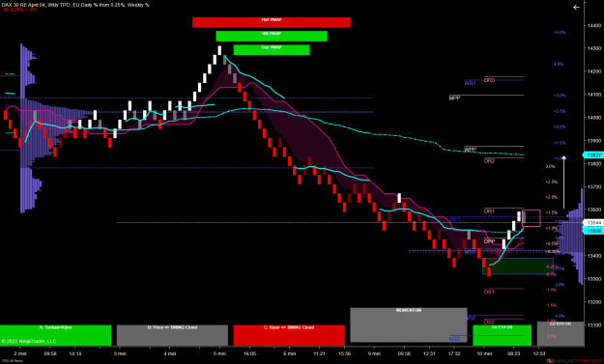Click the WR1 pivot level label
The image size is (604, 364).
470,83
